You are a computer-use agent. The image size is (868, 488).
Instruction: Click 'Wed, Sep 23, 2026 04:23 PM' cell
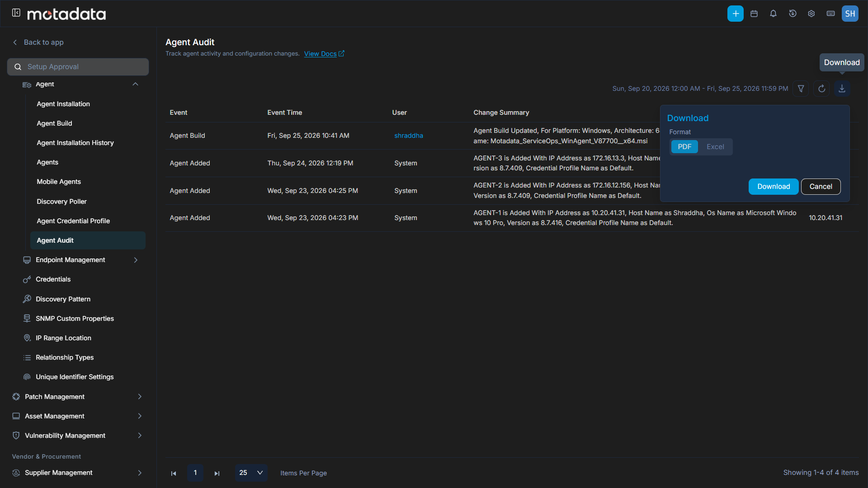pyautogui.click(x=312, y=218)
